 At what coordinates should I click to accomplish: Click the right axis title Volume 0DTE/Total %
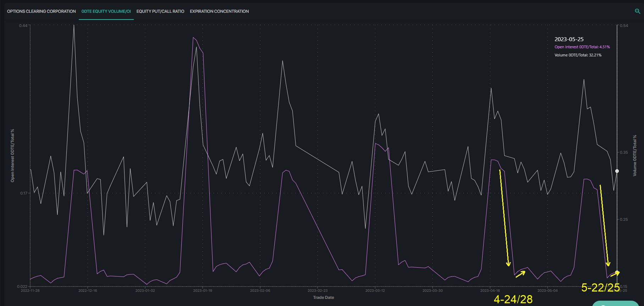point(635,155)
